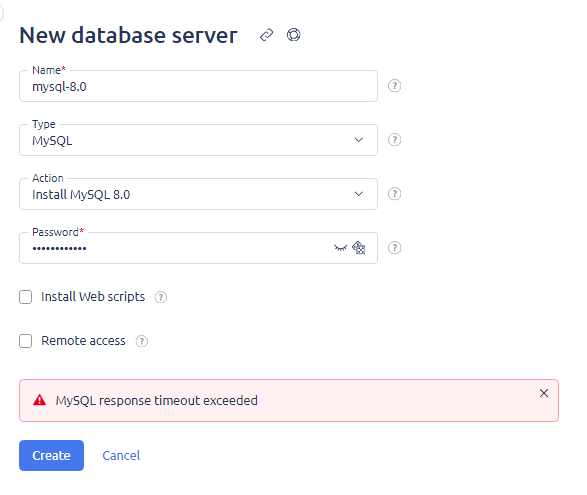Show help hint for Password field

394,248
